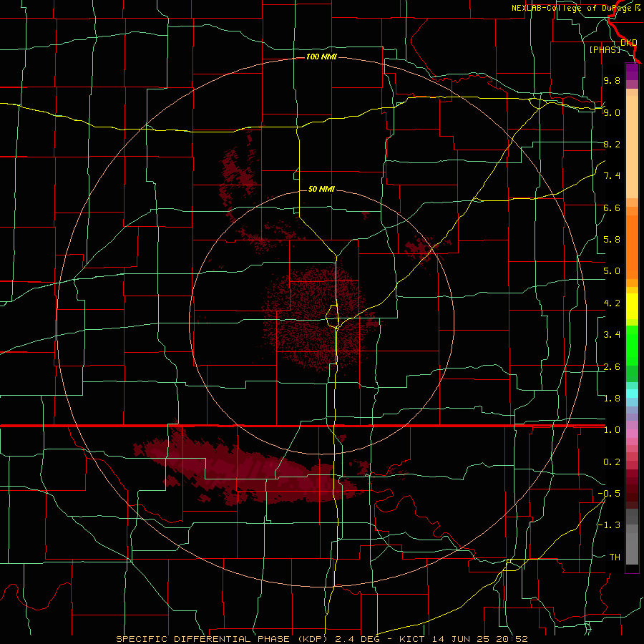This screenshot has width=644, height=644.
Task: Click the 8.2 scale value
Action: point(612,144)
